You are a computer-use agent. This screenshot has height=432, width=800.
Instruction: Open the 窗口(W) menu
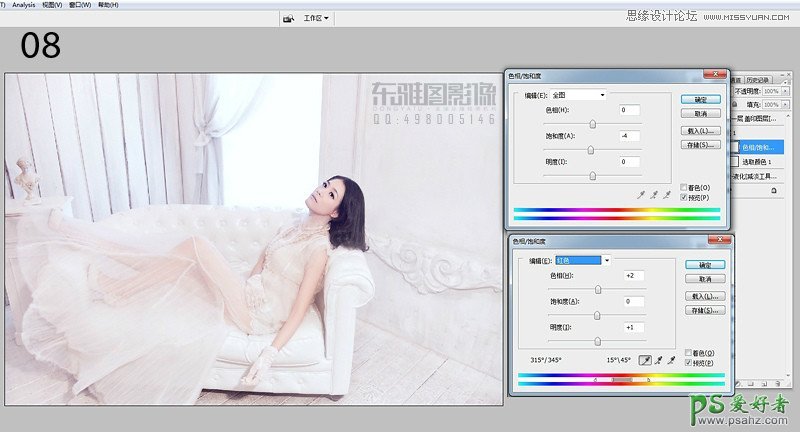78,5
